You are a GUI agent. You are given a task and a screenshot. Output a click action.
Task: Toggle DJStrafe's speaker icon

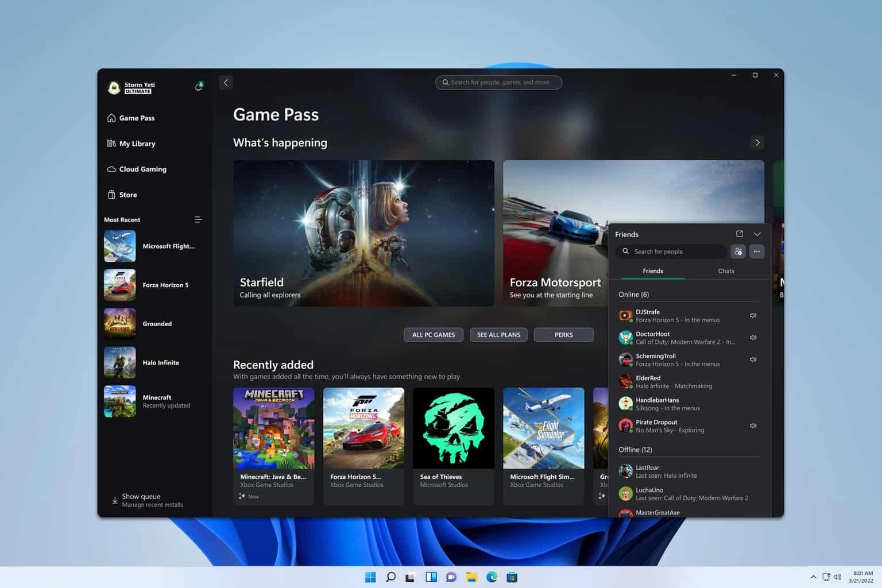click(x=753, y=315)
